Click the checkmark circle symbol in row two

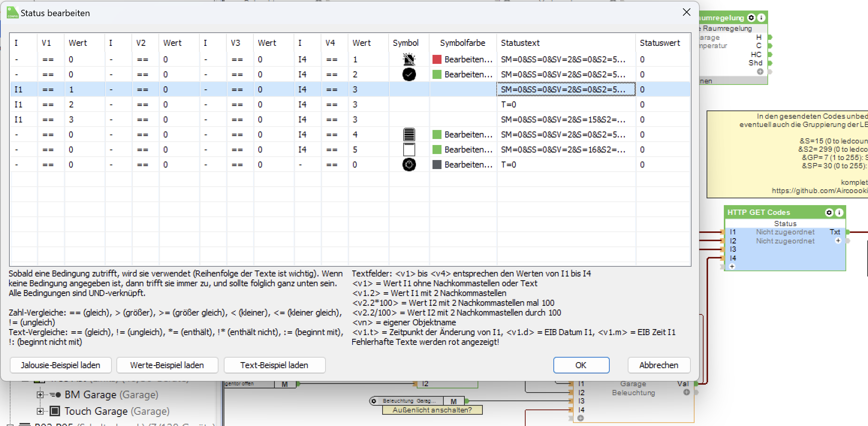coord(409,74)
